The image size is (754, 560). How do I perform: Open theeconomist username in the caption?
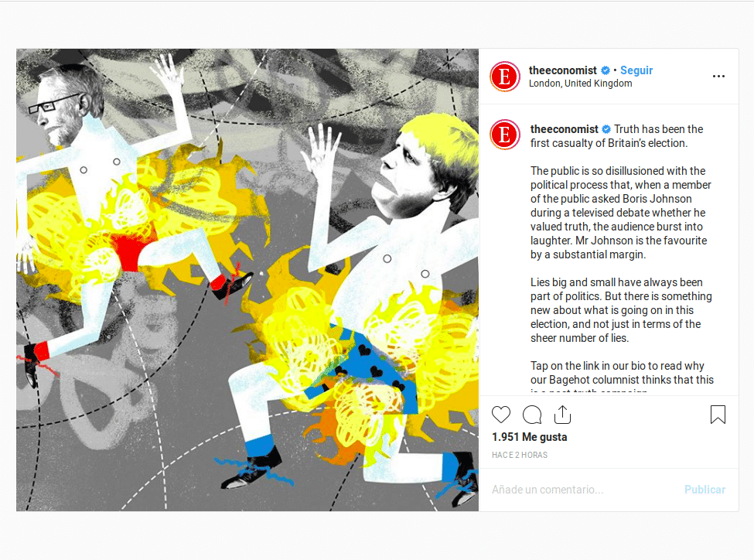(564, 129)
